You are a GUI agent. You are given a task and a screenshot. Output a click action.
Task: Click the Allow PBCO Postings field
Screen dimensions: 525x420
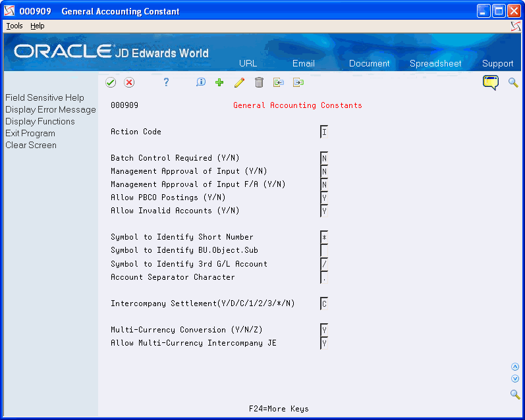[324, 197]
